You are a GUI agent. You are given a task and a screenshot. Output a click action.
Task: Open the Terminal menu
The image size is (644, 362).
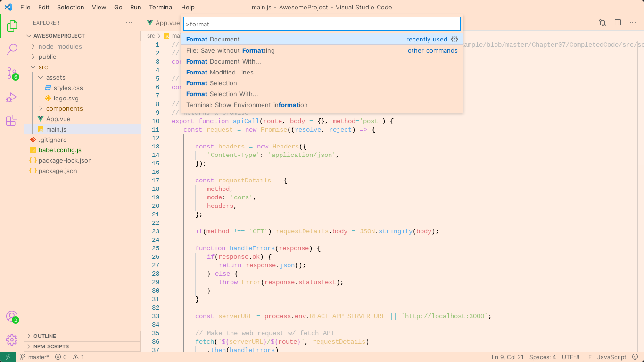click(161, 7)
